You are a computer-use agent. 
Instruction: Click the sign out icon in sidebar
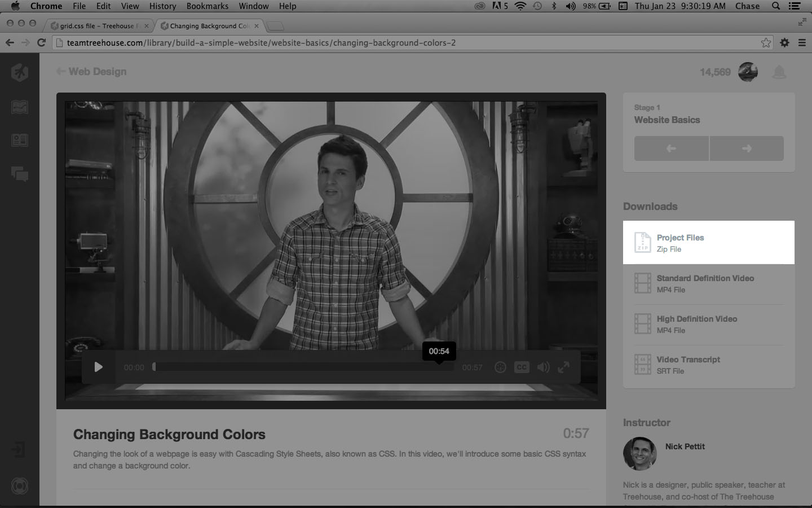click(x=19, y=450)
